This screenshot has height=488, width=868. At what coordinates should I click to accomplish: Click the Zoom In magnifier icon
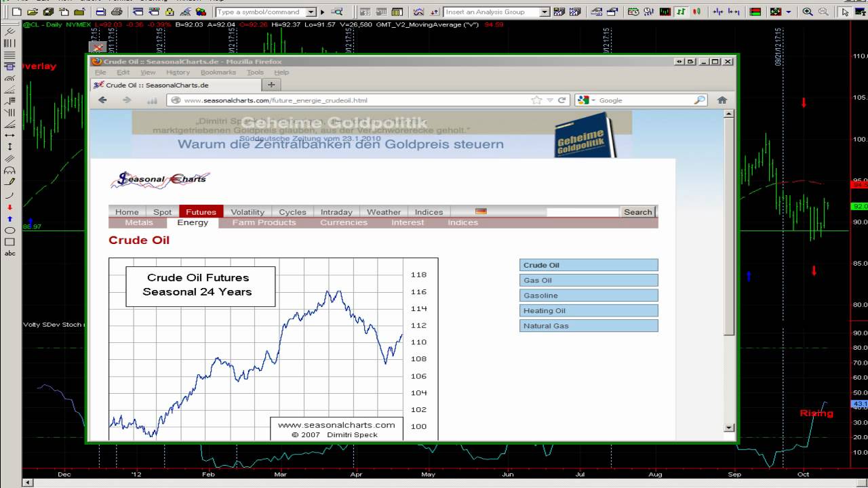pos(807,12)
